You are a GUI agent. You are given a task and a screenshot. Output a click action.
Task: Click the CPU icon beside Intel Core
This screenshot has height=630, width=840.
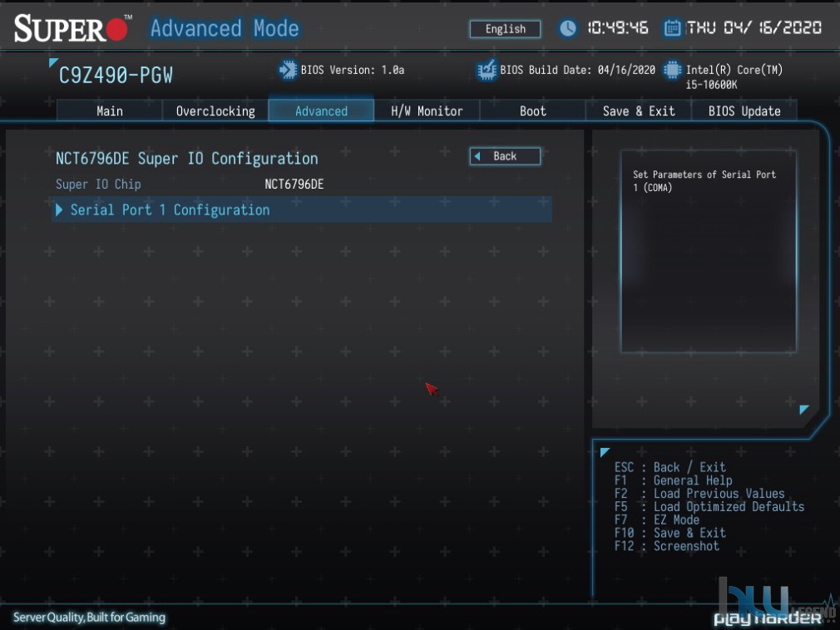[672, 70]
